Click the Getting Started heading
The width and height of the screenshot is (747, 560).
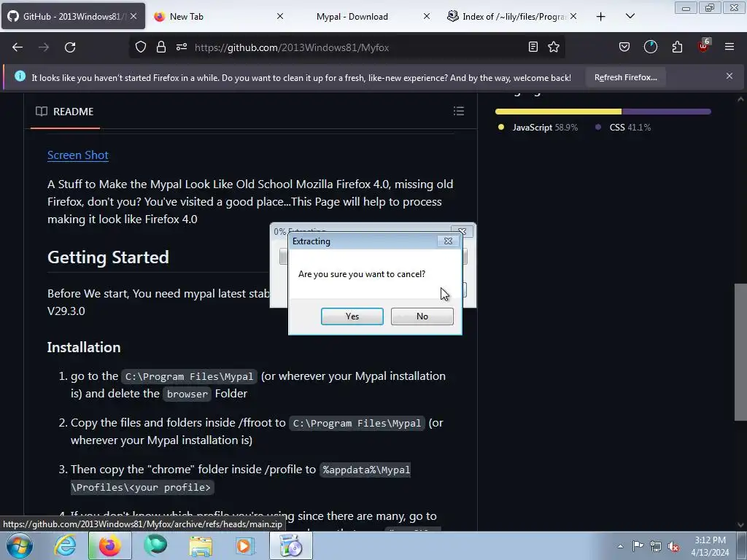(x=108, y=257)
